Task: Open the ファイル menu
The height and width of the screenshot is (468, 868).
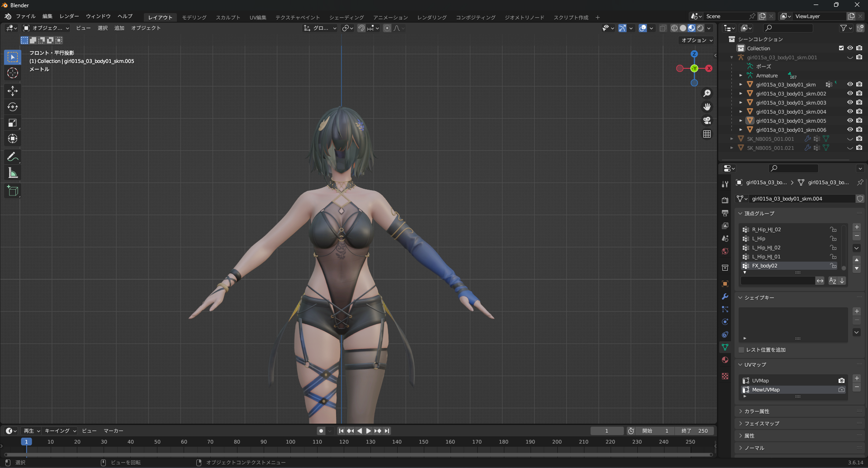Action: [x=26, y=16]
